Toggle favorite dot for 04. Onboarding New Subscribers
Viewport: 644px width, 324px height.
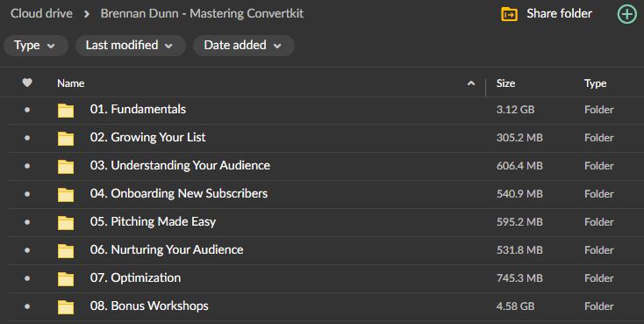pyautogui.click(x=27, y=194)
